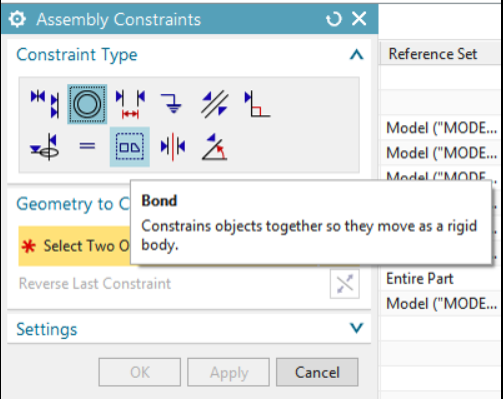Viewport: 503px width, 399px height.
Task: Expand the Settings section
Action: pyautogui.click(x=356, y=328)
